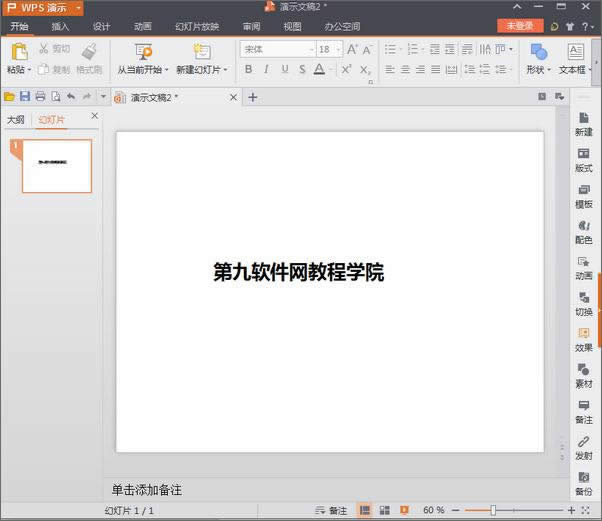Click the Paste (粘贴) icon
Screen dimensions: 602x521
(x=19, y=52)
